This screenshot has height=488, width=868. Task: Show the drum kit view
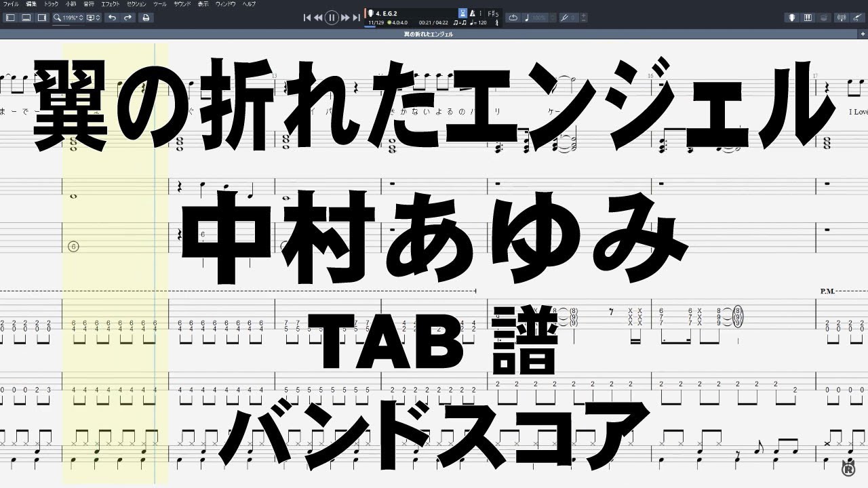click(x=823, y=18)
